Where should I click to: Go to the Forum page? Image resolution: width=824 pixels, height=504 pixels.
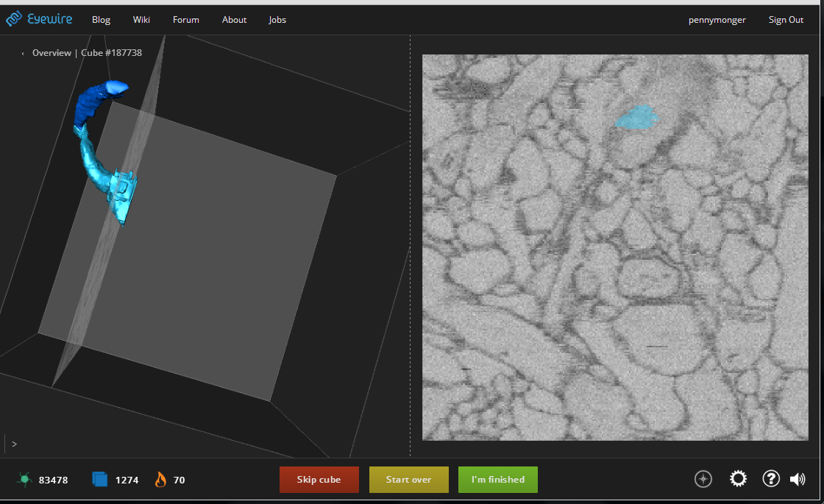coord(186,20)
